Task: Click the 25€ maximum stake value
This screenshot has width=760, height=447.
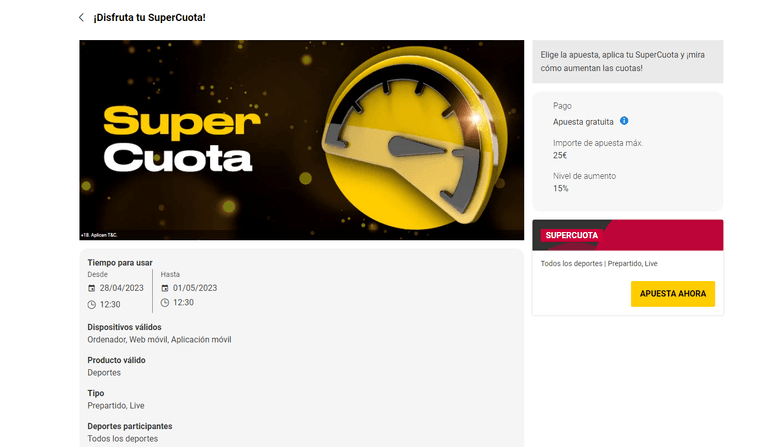Action: click(x=560, y=155)
